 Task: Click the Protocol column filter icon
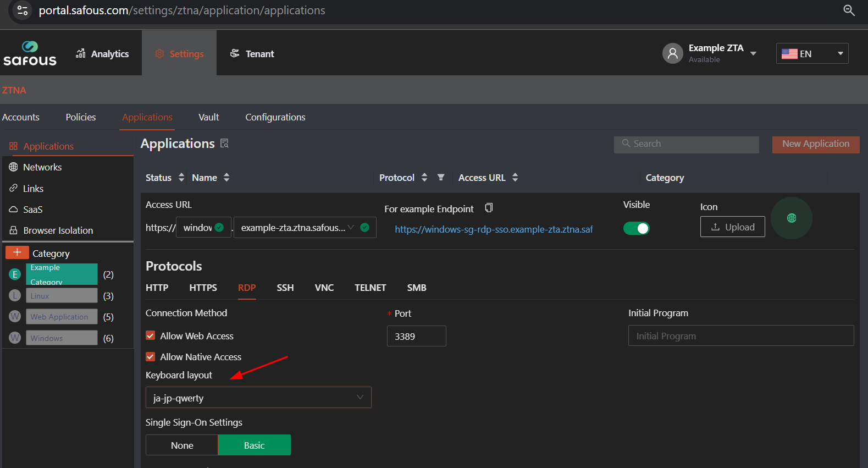point(441,177)
